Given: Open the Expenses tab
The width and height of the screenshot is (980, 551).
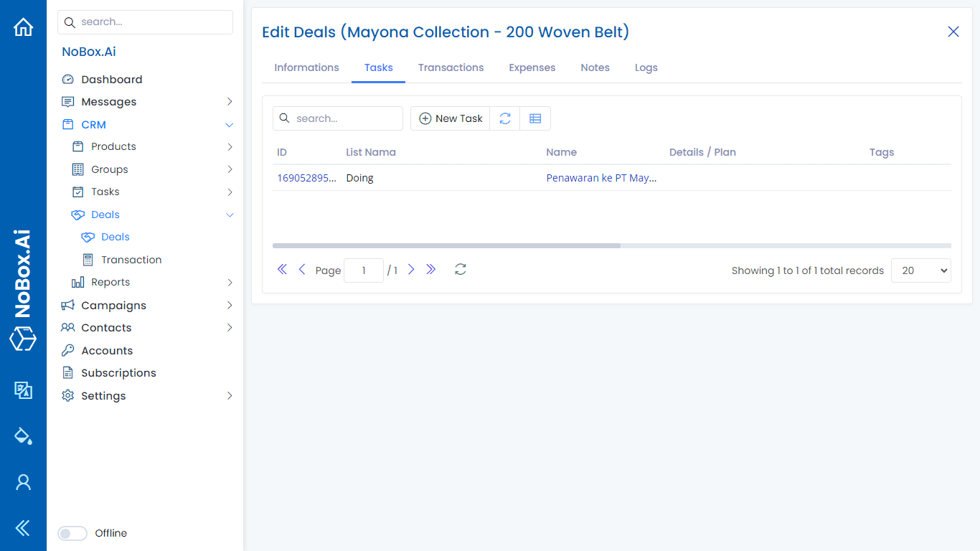Looking at the screenshot, I should (x=532, y=67).
